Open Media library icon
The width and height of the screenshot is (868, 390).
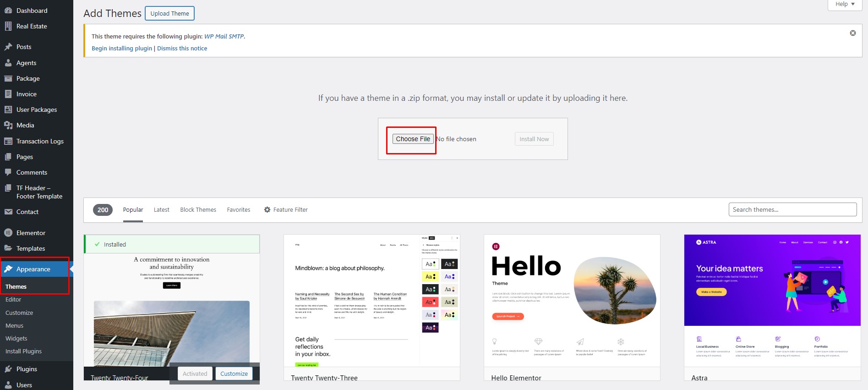(x=8, y=125)
